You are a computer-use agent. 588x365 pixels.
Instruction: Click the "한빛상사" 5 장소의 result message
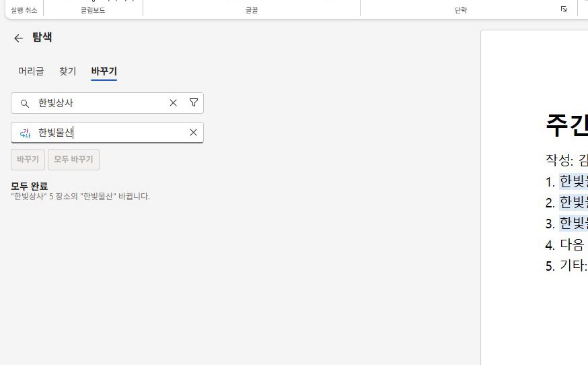[x=80, y=197]
